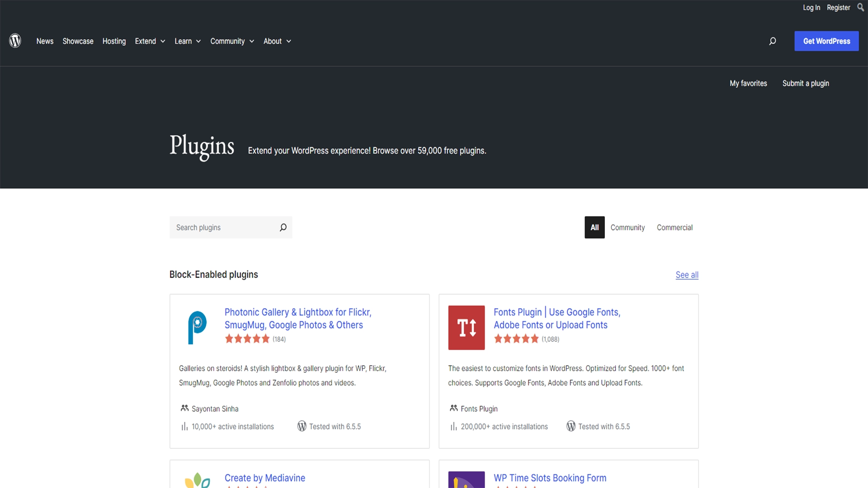Viewport: 868px width, 488px height.
Task: Expand the About menu
Action: [277, 41]
